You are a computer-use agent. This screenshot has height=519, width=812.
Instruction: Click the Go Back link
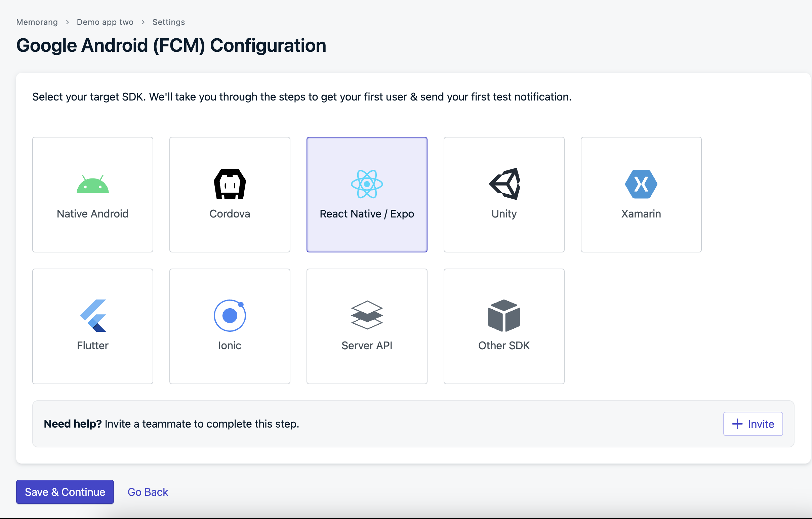pyautogui.click(x=148, y=492)
